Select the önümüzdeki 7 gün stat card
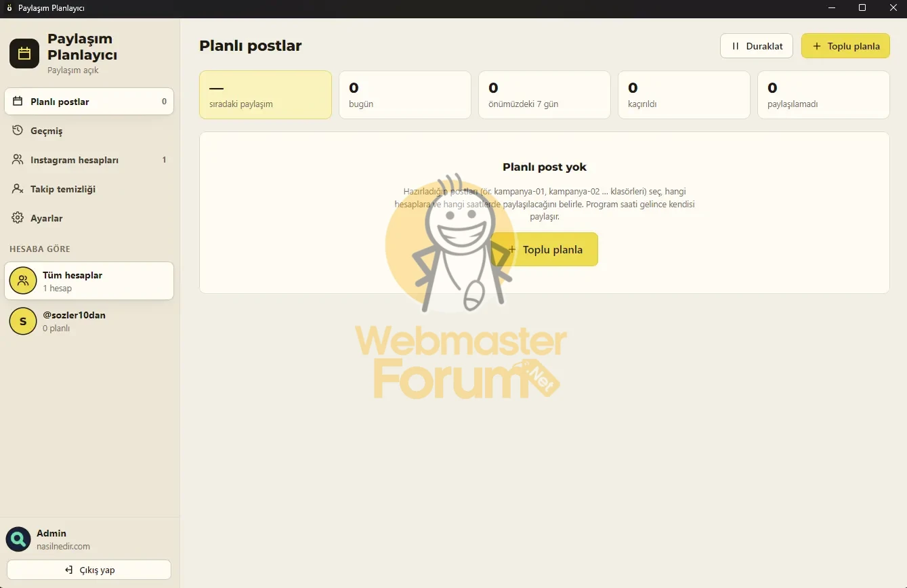 pos(545,95)
